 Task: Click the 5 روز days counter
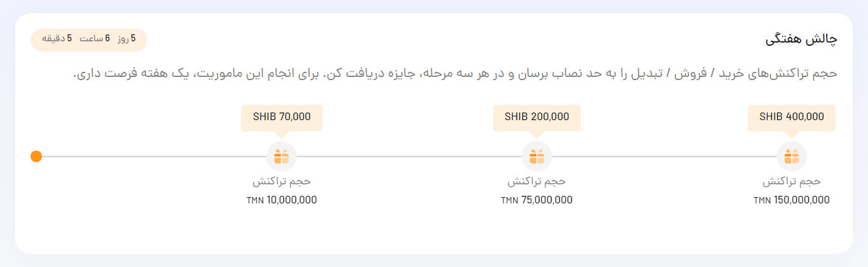(x=126, y=39)
